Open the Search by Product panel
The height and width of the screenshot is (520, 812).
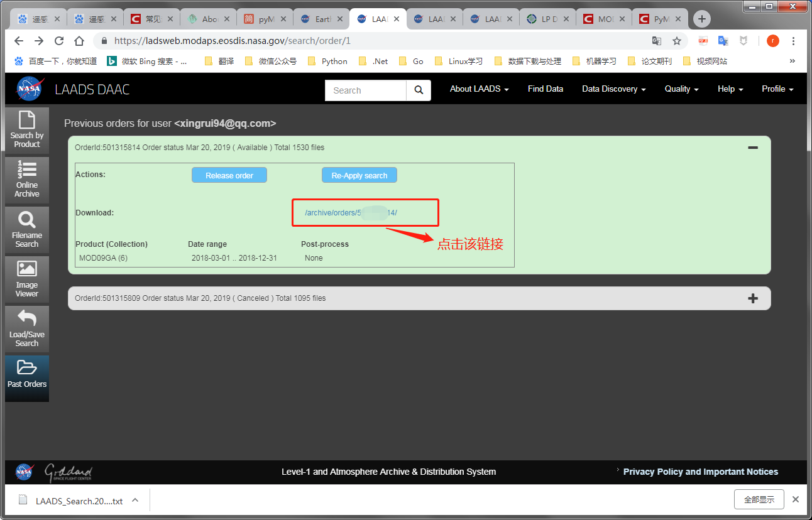pos(26,130)
